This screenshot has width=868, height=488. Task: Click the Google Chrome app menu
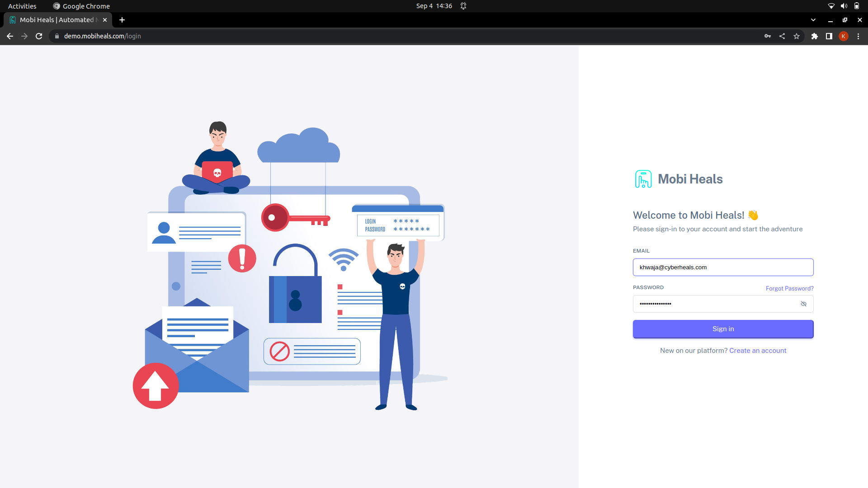[x=81, y=6]
